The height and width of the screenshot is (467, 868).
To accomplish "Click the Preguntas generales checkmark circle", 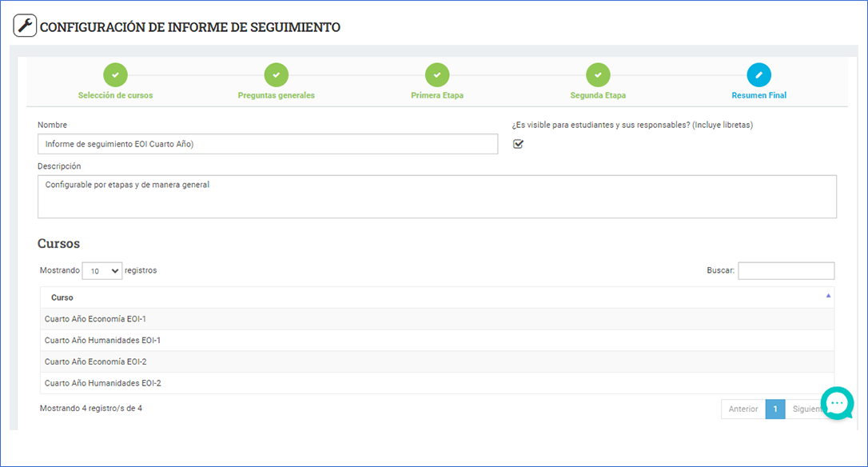I will 277,75.
